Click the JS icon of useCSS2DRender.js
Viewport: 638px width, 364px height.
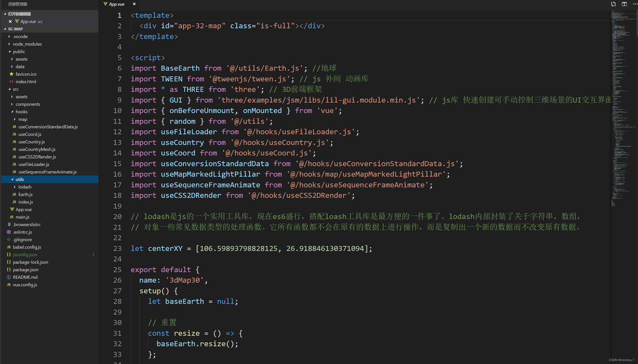coord(14,157)
